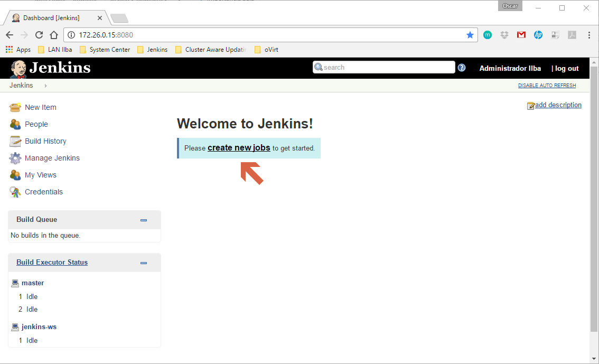Image resolution: width=599 pixels, height=364 pixels.
Task: Open the Credentials keys icon
Action: pos(15,192)
